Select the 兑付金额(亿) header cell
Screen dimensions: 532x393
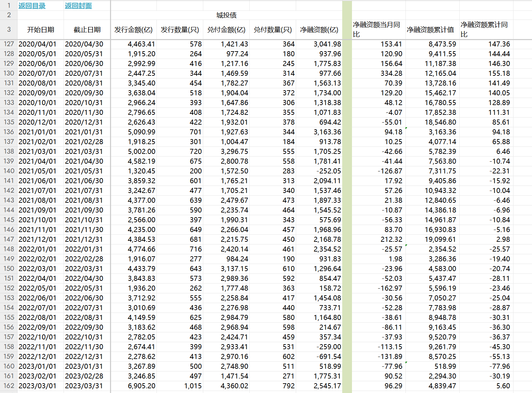click(226, 30)
